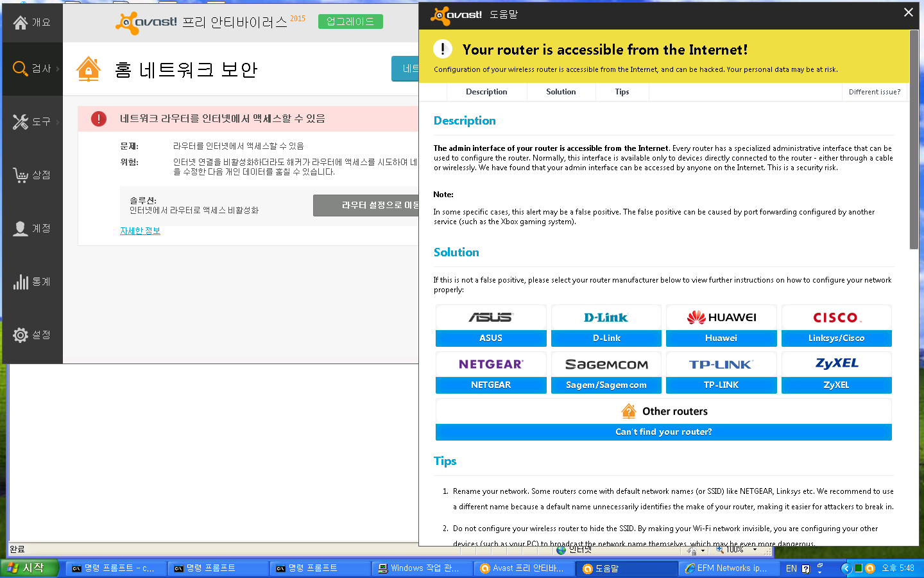
Task: Click the D-Link logo tile
Action: [606, 317]
